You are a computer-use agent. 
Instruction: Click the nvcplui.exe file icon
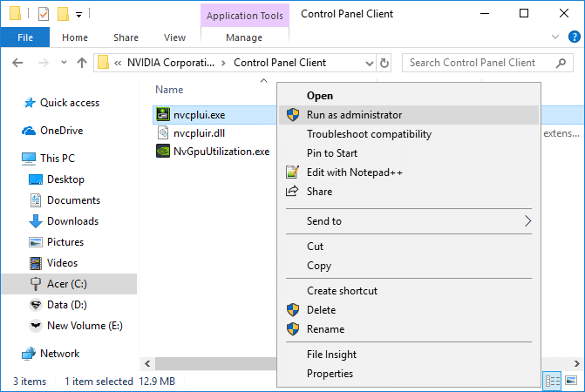point(162,114)
